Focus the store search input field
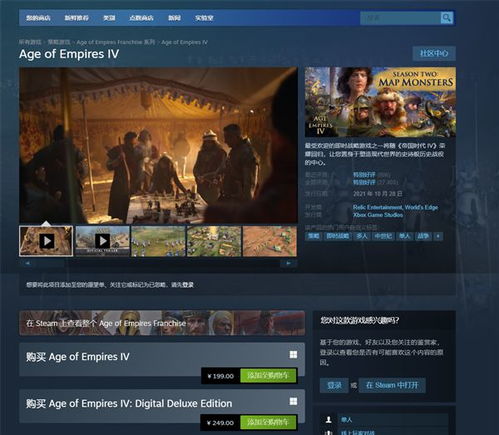 click(x=400, y=18)
